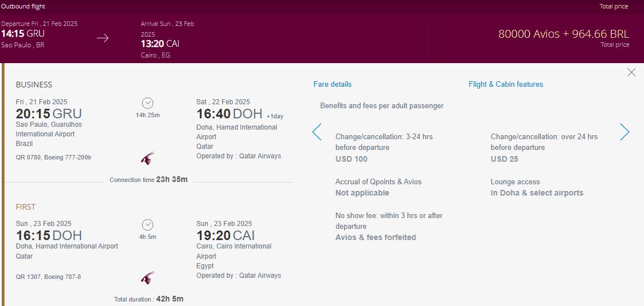This screenshot has width=644, height=306.
Task: Click the 80000 Avios + 964.66 BRL price
Action: coord(563,34)
